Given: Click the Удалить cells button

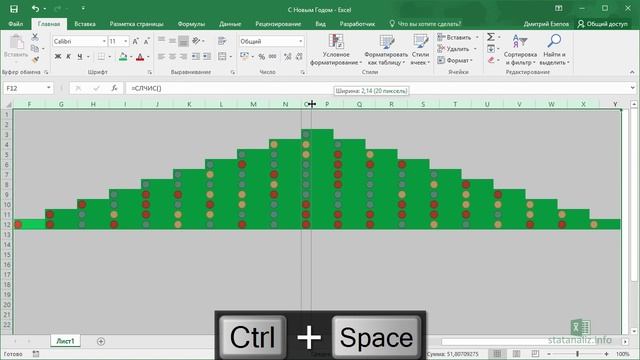Looking at the screenshot, I should 457,49.
